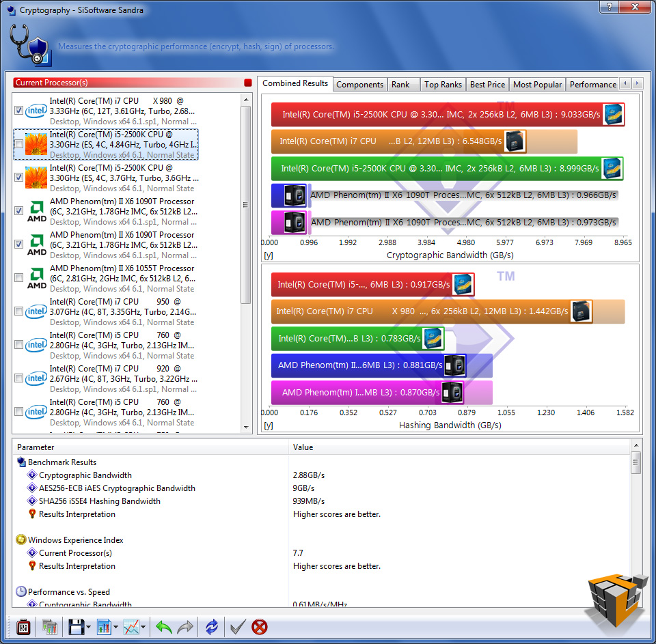656x644 pixels.
Task: Click the diamond icon beside SHA256 iSSE4 Hashing Bandwidth
Action: tap(32, 501)
